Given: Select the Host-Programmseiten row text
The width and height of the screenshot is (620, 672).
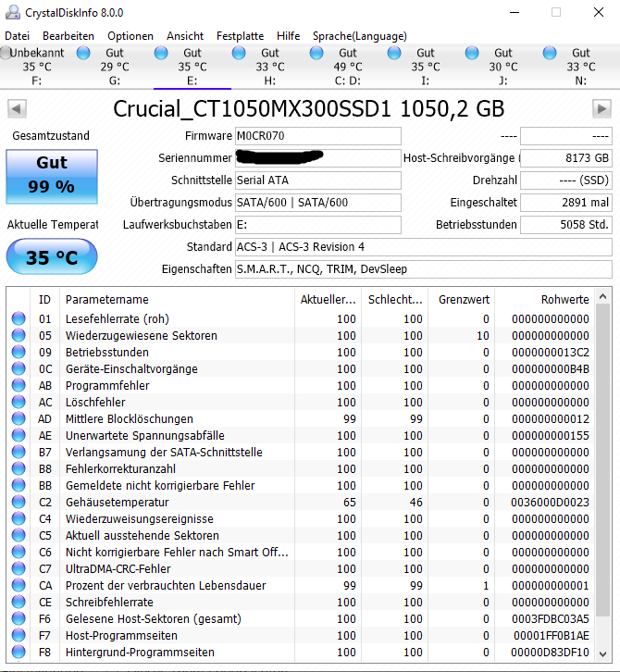Looking at the screenshot, I should click(121, 636).
